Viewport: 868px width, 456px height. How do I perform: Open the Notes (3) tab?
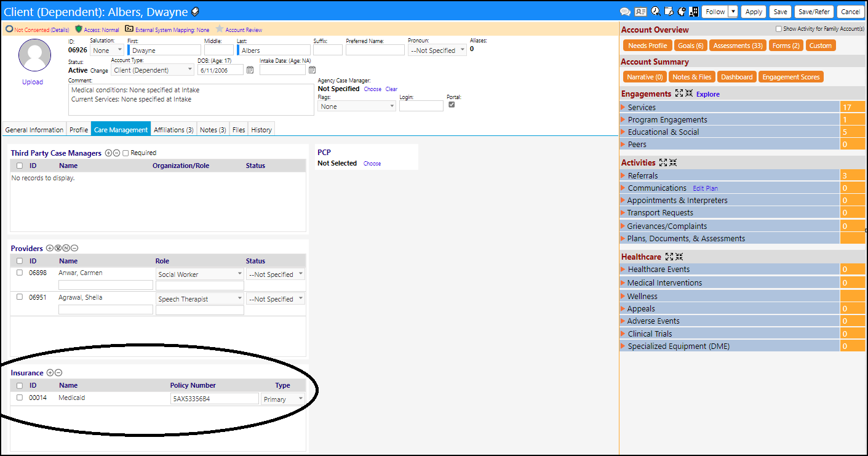(213, 130)
